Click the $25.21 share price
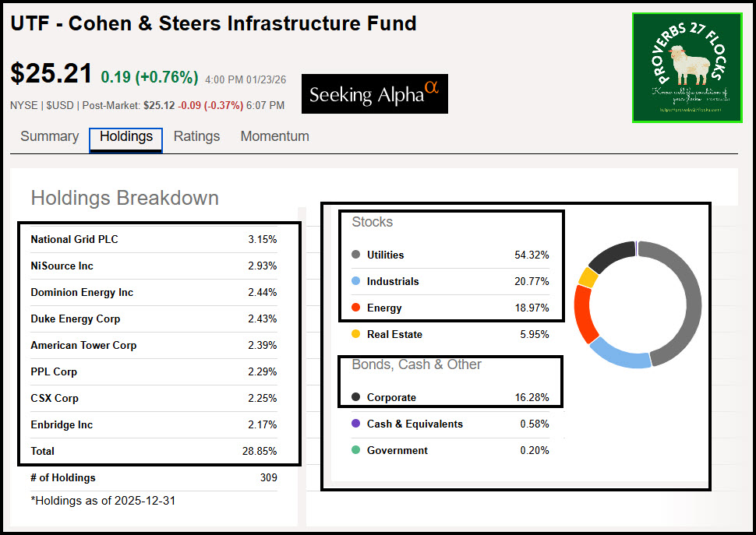756x535 pixels. click(51, 73)
